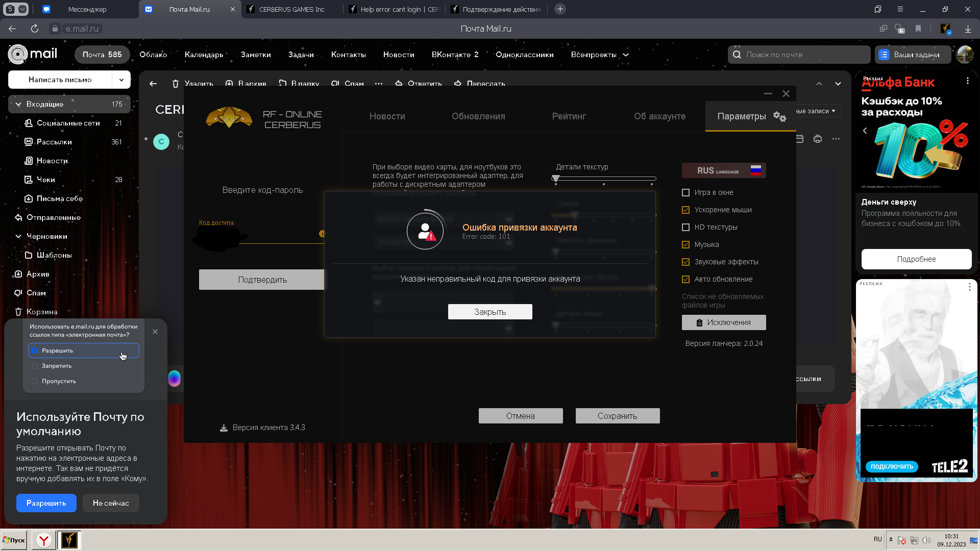Open the Спам folder in sidebar
Image resolution: width=980 pixels, height=551 pixels.
36,293
